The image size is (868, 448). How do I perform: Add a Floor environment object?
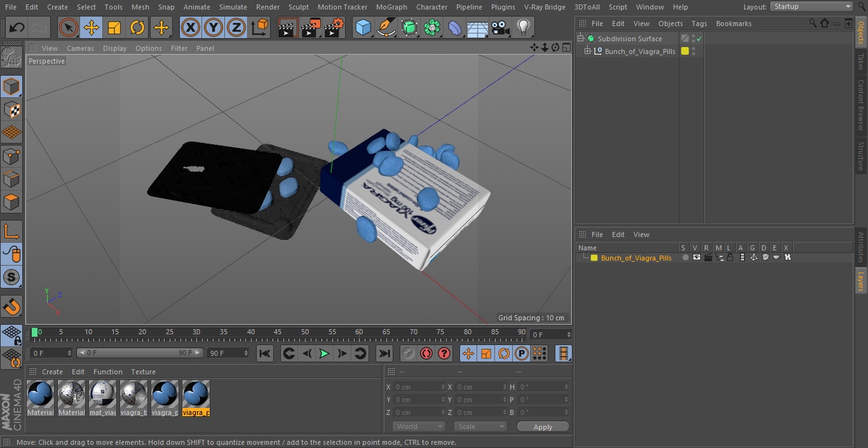pos(478,27)
